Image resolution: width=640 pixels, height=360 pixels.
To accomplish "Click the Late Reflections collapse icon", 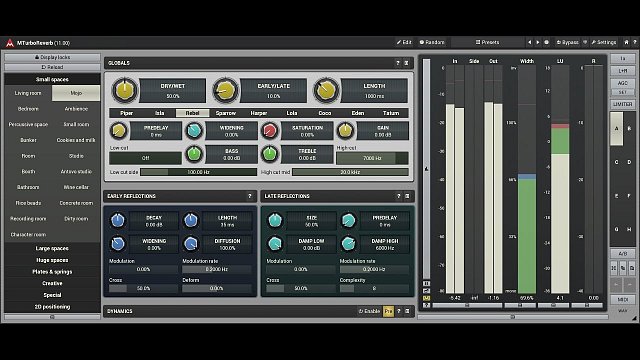I will click(407, 196).
